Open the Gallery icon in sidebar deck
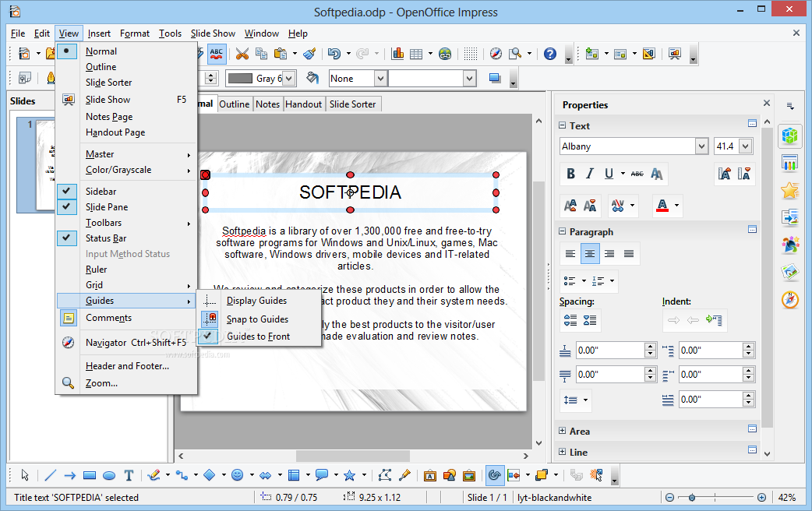This screenshot has width=812, height=511. tap(789, 271)
